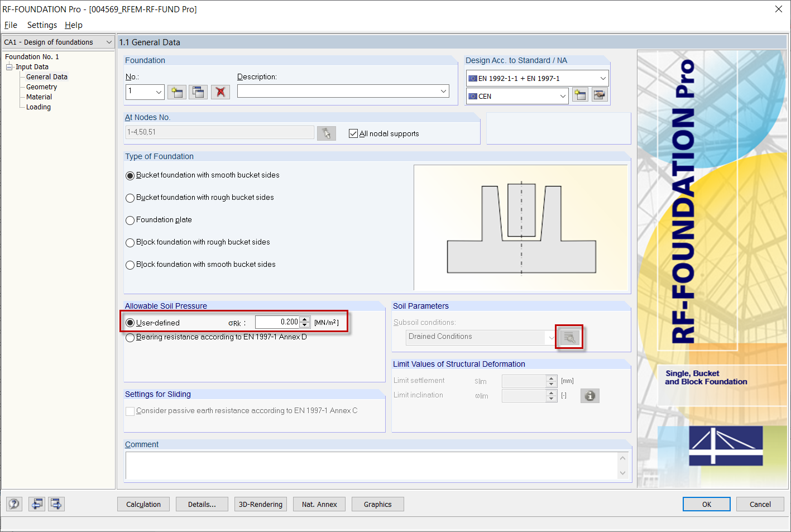Open the CEN national annex dropdown
Screen dimensions: 791x532
coord(563,96)
